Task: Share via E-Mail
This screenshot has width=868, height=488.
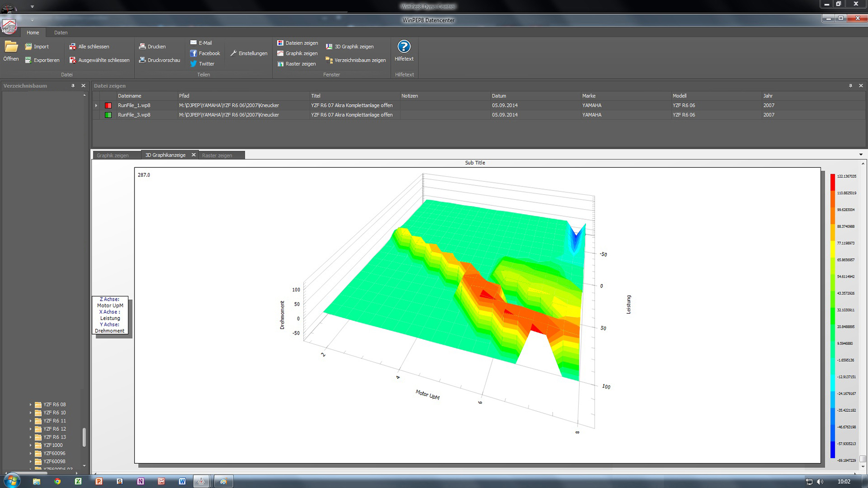Action: (200, 43)
